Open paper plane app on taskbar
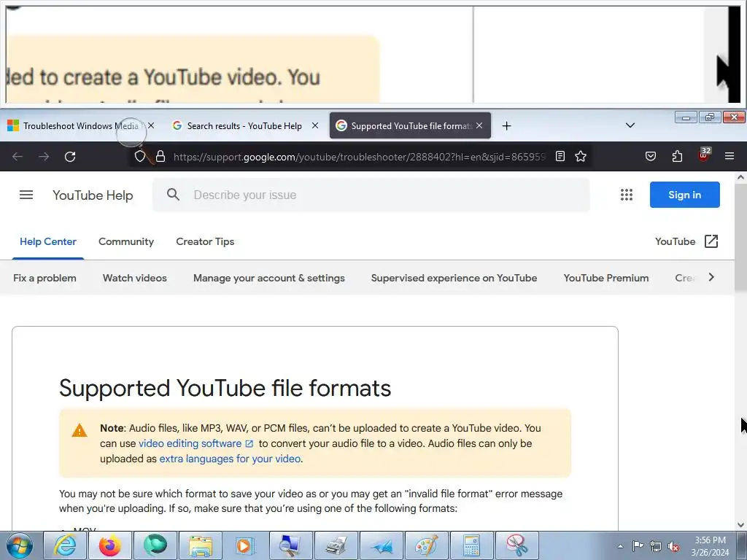Viewport: 747px width, 560px height. [381, 545]
